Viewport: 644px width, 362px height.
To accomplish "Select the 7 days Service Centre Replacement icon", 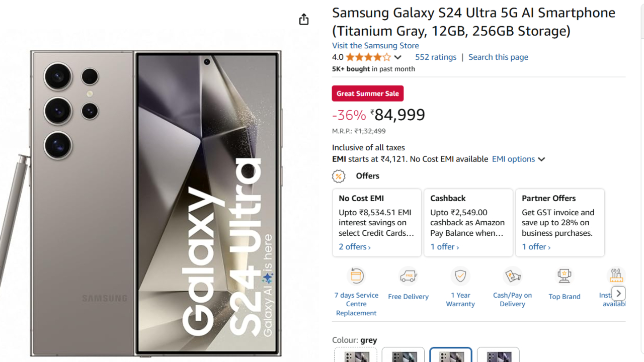I will click(356, 276).
